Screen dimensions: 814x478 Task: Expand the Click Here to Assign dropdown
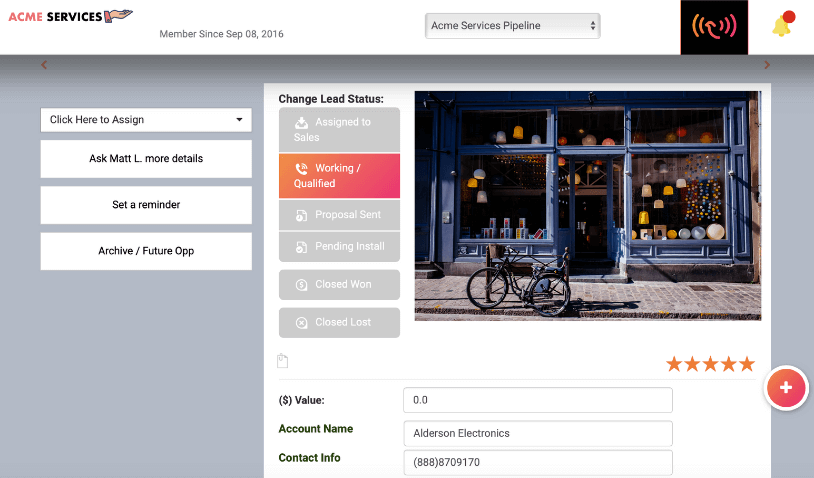pyautogui.click(x=146, y=120)
